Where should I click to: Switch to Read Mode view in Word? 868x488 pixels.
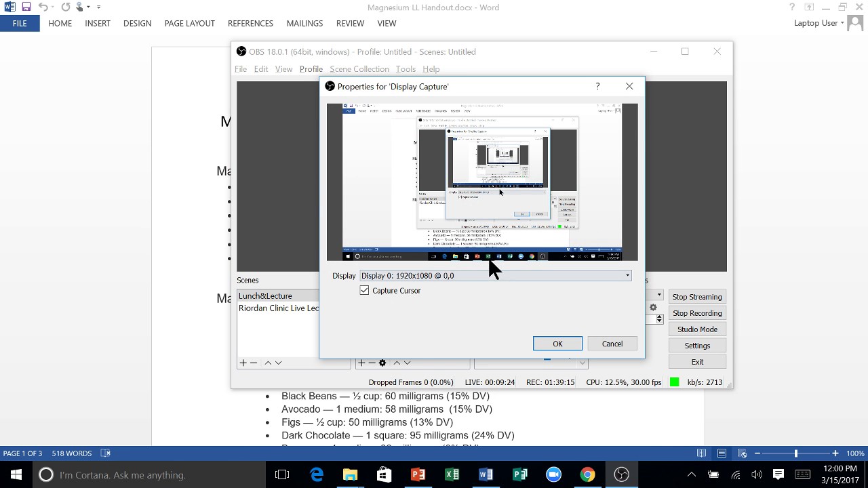pos(702,453)
